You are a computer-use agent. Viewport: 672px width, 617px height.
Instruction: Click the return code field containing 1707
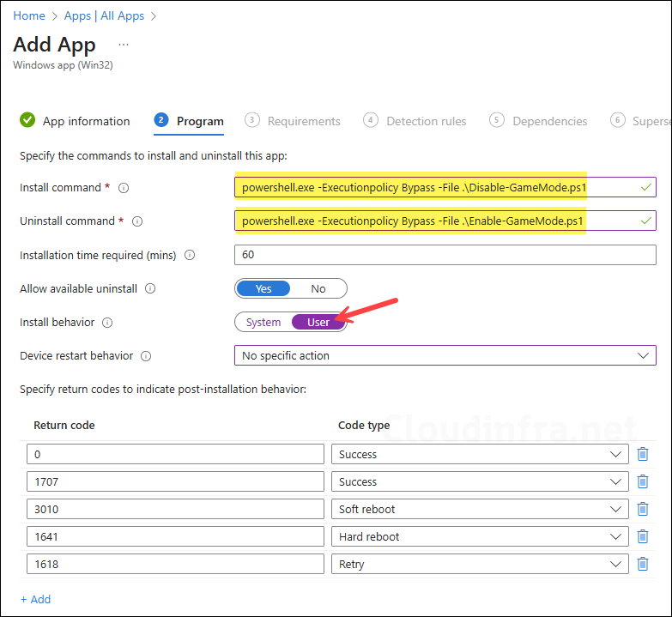[175, 481]
